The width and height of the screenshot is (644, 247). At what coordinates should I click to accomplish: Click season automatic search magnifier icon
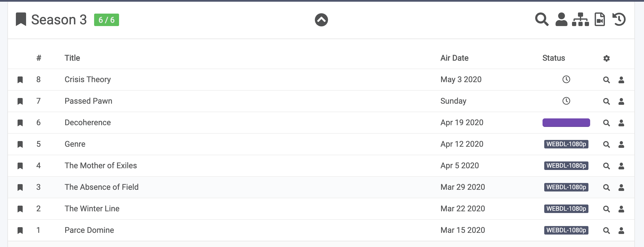pyautogui.click(x=542, y=20)
